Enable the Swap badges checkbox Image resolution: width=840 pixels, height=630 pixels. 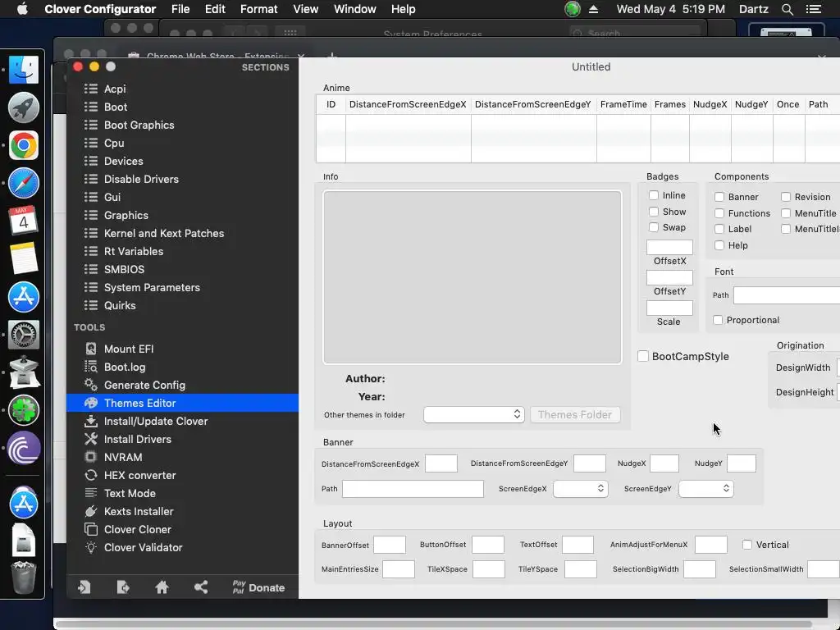coord(654,227)
